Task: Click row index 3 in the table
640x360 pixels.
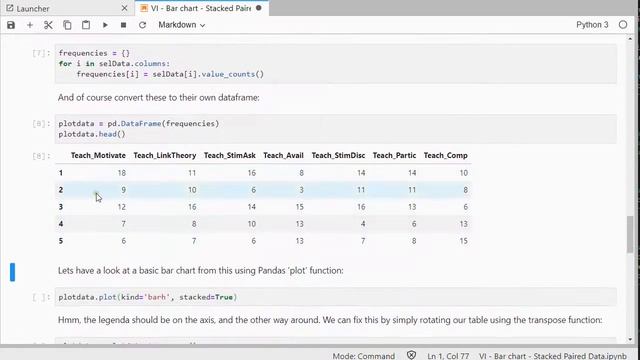Action: (61, 207)
